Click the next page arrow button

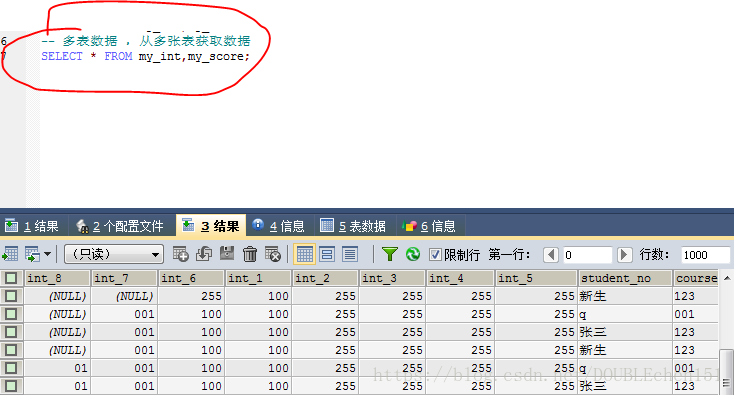[624, 255]
